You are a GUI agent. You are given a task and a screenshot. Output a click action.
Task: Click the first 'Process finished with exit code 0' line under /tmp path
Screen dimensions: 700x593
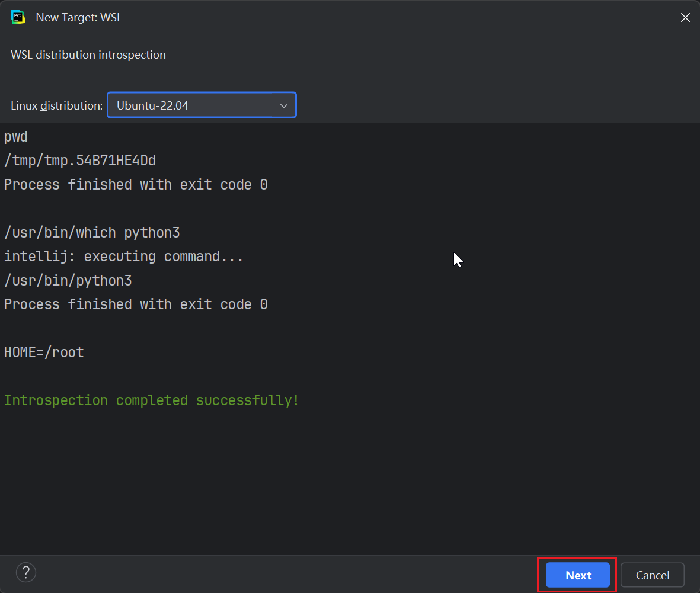pyautogui.click(x=136, y=185)
